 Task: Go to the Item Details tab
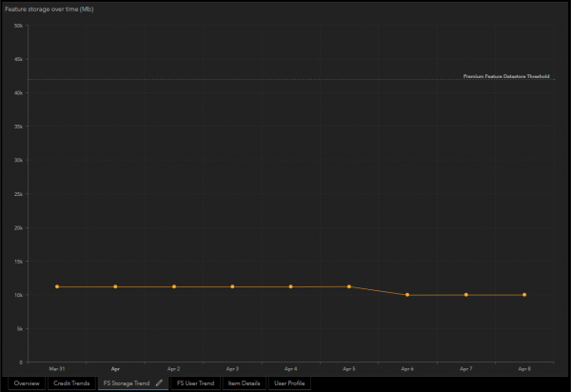click(244, 383)
